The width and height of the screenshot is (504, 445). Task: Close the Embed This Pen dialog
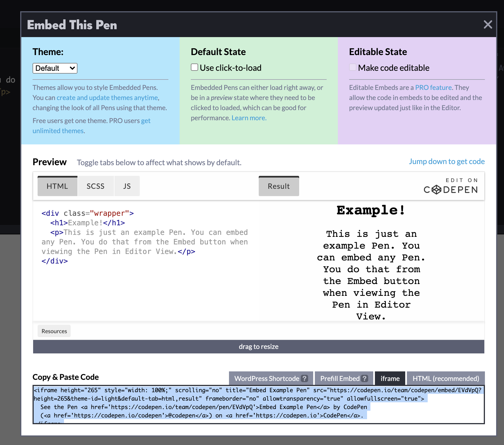click(488, 25)
